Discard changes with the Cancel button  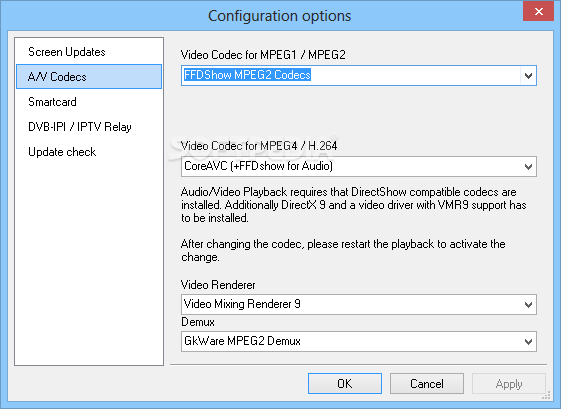[427, 384]
